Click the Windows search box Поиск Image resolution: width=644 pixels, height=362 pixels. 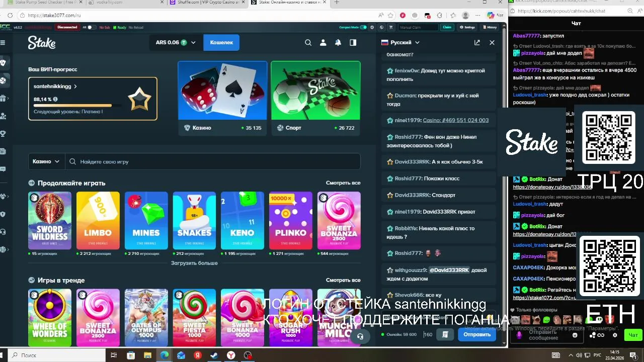(58, 355)
